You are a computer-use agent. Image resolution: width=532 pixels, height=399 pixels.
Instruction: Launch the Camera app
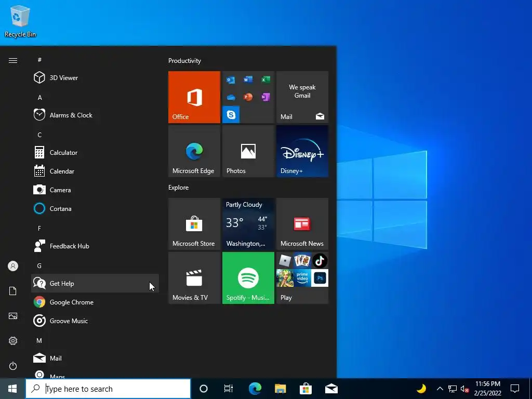(x=95, y=190)
